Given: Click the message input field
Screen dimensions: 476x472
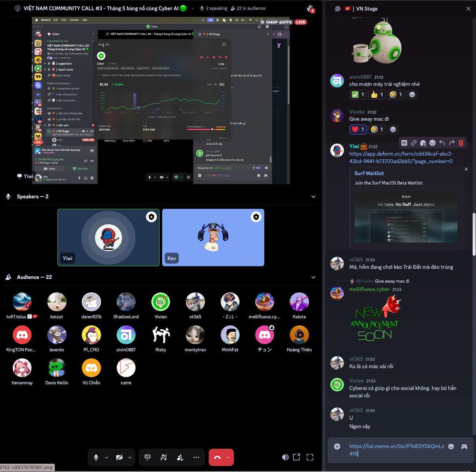Looking at the screenshot, I should coord(397,450).
